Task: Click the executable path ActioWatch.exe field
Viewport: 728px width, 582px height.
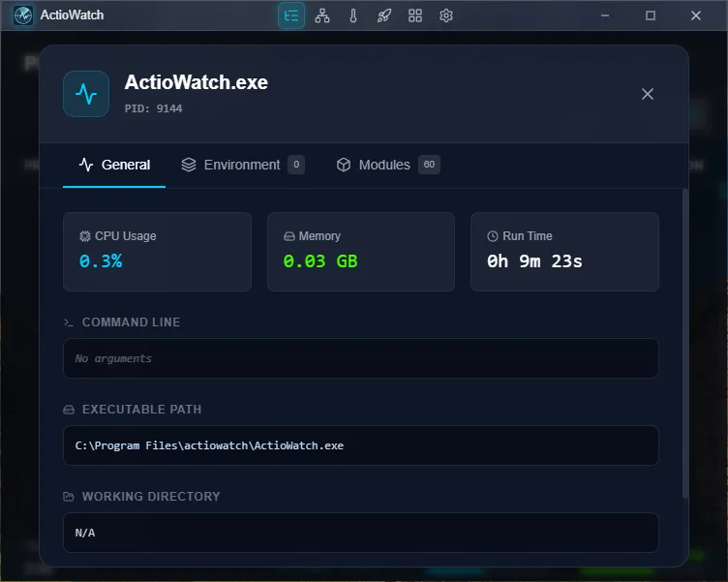Action: [x=361, y=445]
